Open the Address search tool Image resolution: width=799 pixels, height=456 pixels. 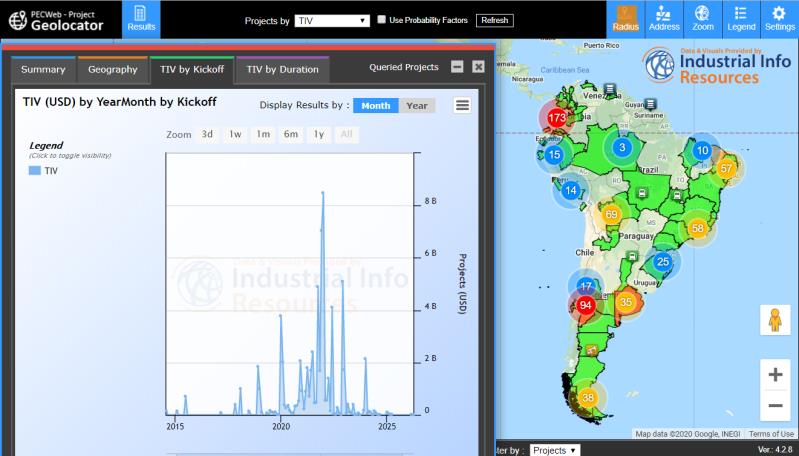pos(663,19)
